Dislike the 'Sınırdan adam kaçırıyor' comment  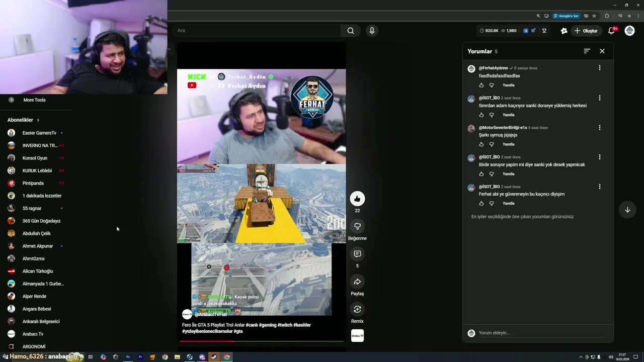pyautogui.click(x=492, y=115)
